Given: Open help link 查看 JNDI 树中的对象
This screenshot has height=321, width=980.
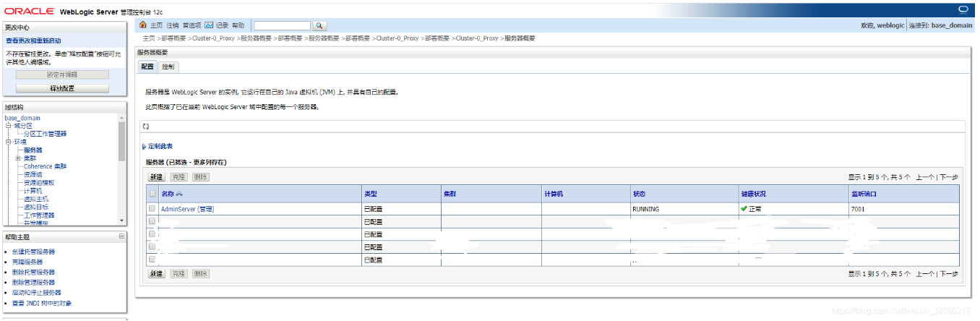Looking at the screenshot, I should tap(42, 303).
